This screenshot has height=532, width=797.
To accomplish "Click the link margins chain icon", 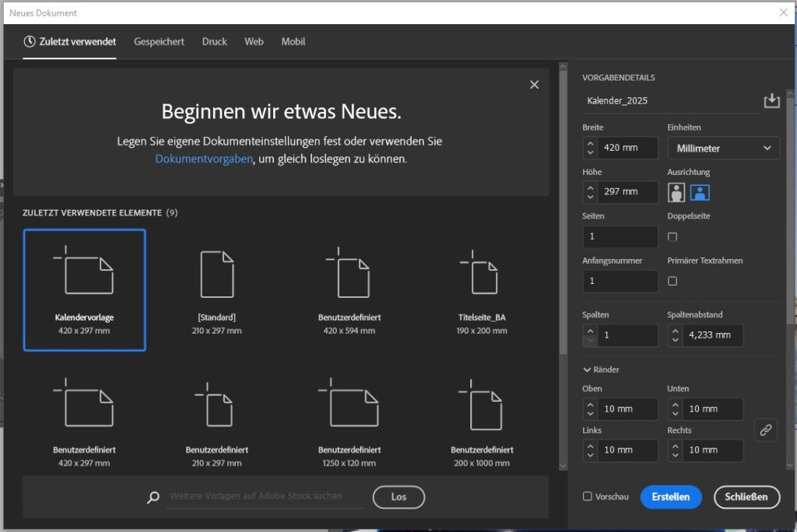I will pos(766,430).
